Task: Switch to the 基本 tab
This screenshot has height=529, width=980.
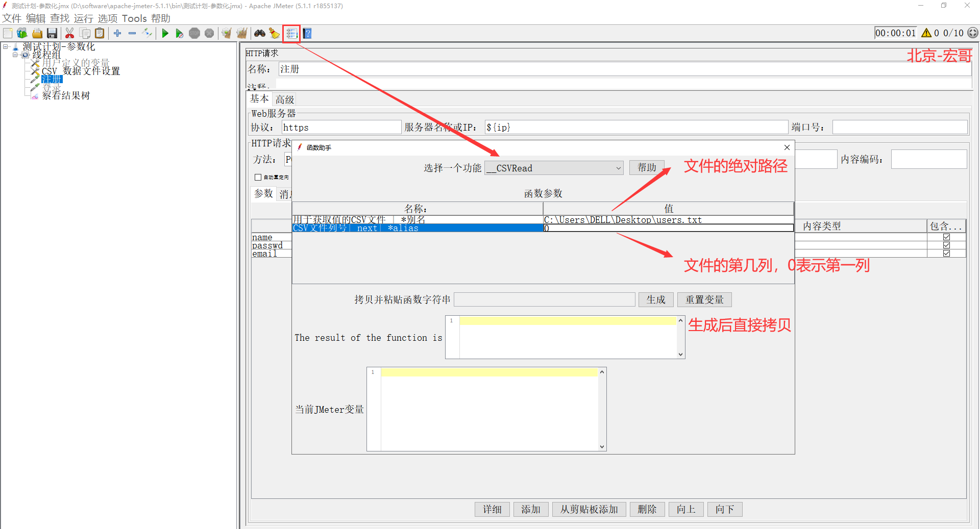Action: [x=259, y=99]
